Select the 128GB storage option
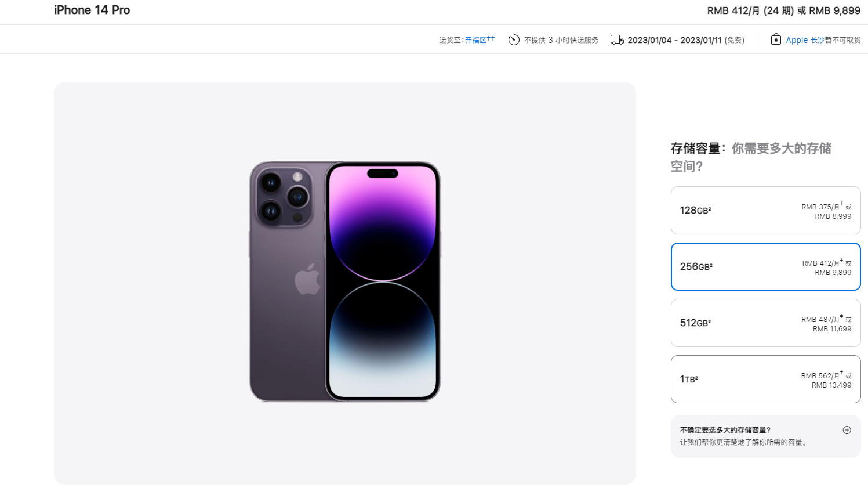 (x=765, y=210)
